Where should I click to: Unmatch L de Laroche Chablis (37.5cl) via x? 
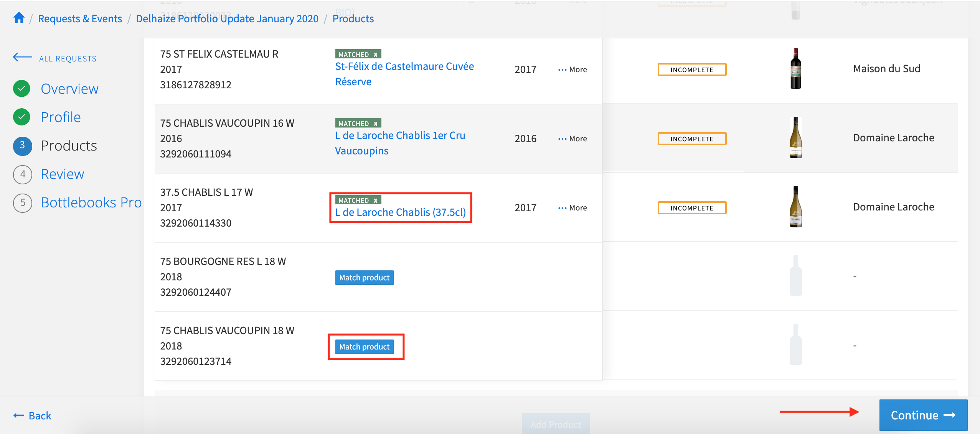[x=376, y=200]
